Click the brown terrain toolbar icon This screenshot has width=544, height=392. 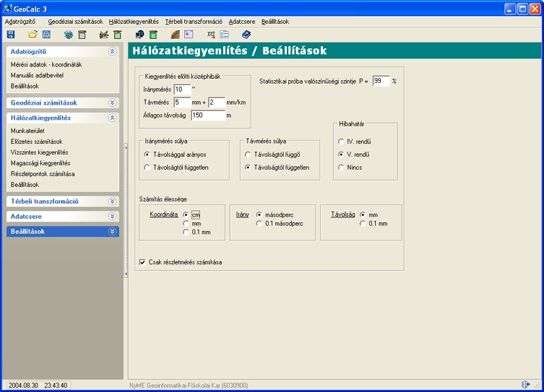click(175, 35)
